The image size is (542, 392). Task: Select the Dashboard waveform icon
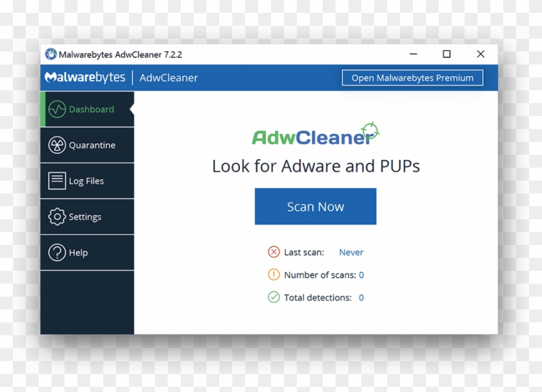tap(58, 109)
